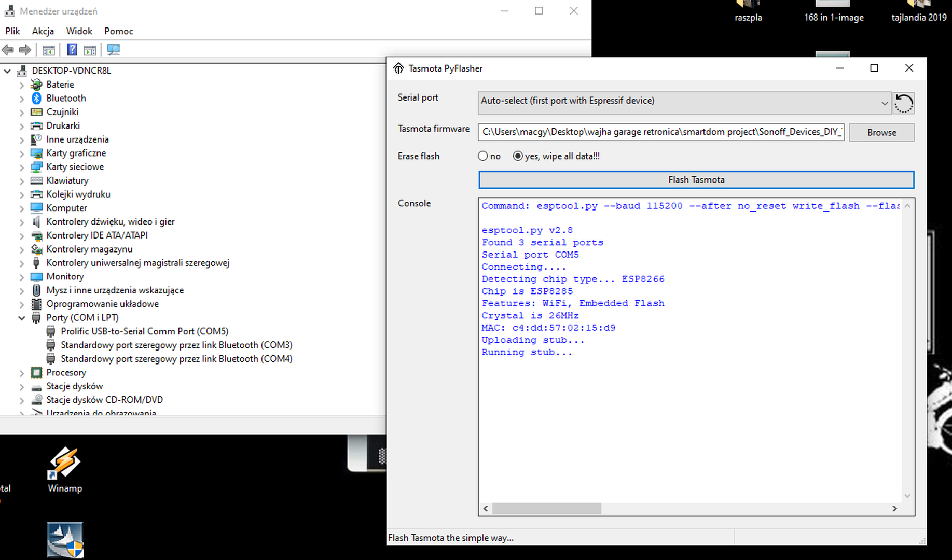Click the Inne urządzenia unknown device icon

coord(36,139)
